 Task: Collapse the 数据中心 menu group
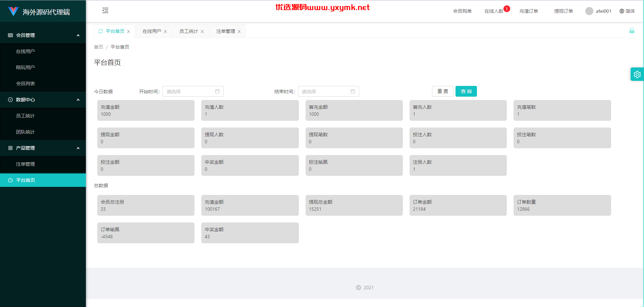tap(43, 100)
